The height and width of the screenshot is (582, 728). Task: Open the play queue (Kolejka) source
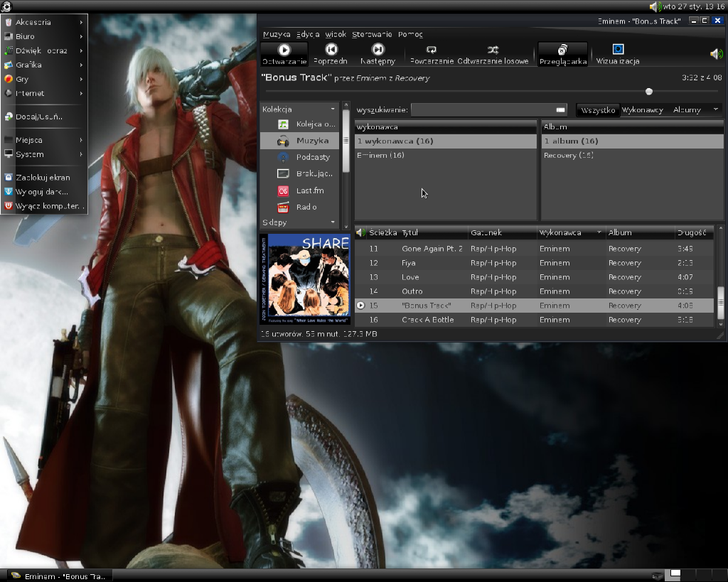click(x=299, y=124)
